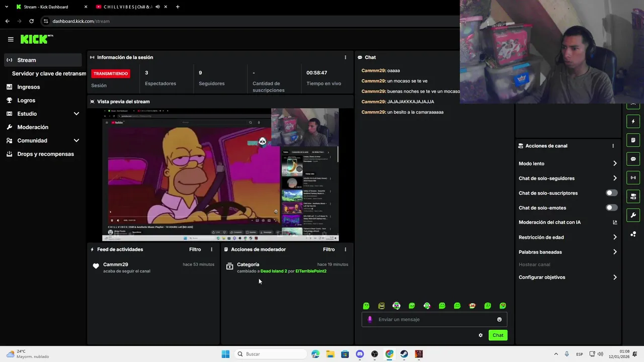Open Servidor y clave de retransmisión
Image resolution: width=644 pixels, height=362 pixels.
click(x=49, y=73)
